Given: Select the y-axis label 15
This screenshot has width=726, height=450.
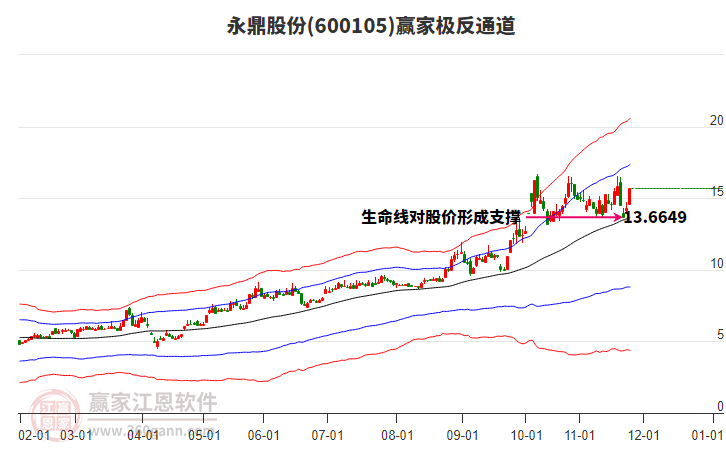Looking at the screenshot, I should pyautogui.click(x=717, y=192).
